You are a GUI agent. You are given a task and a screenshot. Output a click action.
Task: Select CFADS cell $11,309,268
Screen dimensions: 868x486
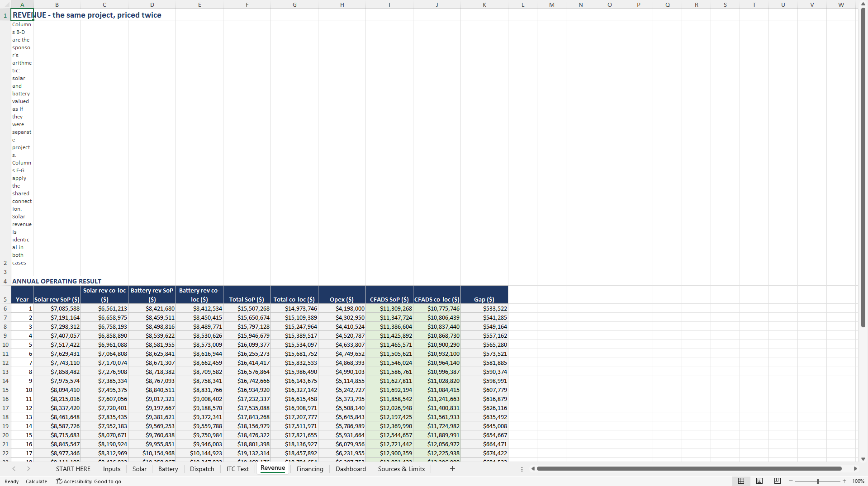[x=389, y=308]
